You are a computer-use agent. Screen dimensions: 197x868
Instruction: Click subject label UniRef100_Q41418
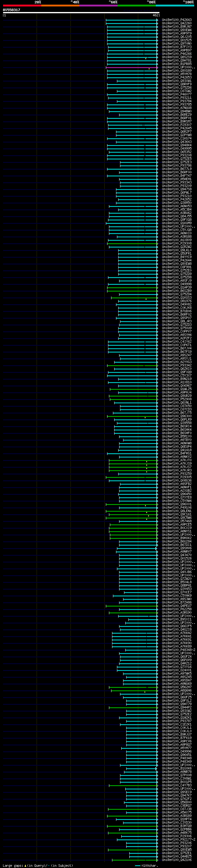tap(176, 450)
